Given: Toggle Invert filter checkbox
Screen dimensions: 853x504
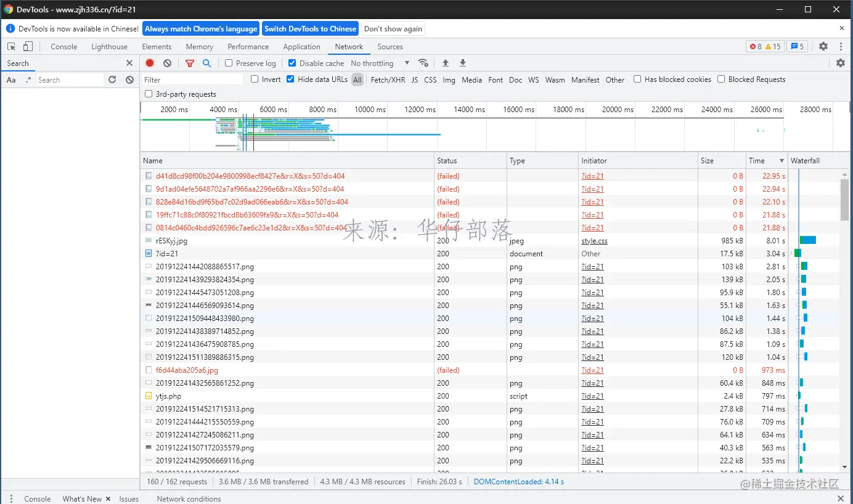Looking at the screenshot, I should coord(255,79).
